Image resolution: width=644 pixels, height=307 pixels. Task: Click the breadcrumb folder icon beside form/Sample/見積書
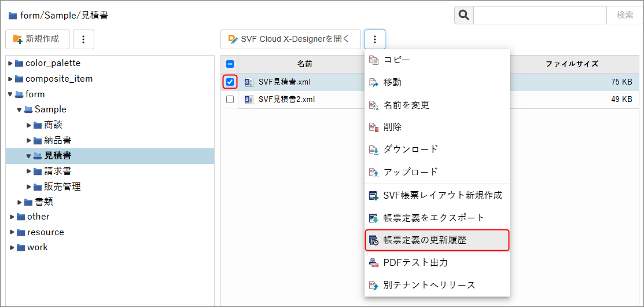13,16
